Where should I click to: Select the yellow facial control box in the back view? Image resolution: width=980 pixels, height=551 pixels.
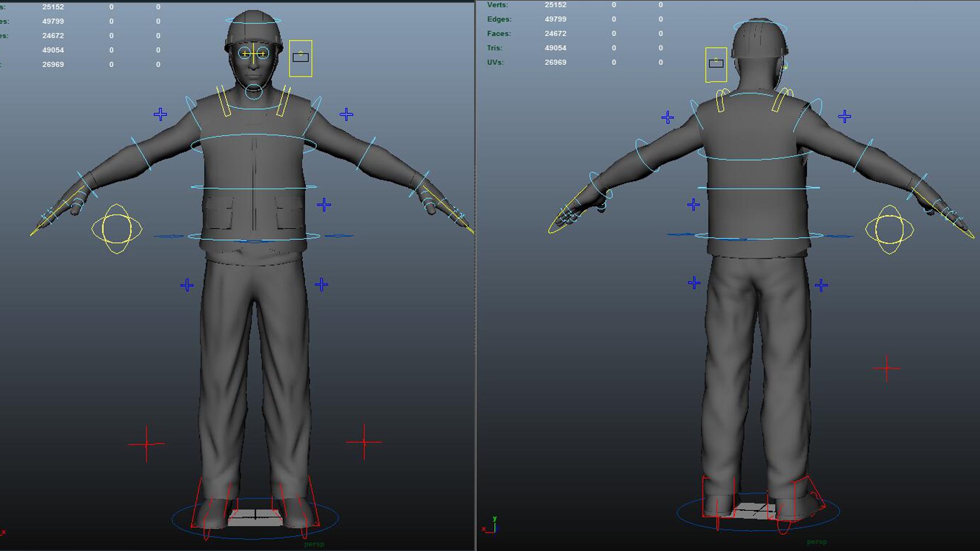[716, 65]
